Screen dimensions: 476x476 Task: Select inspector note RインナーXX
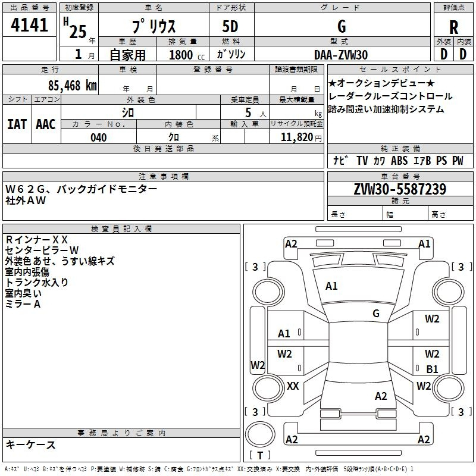36,240
